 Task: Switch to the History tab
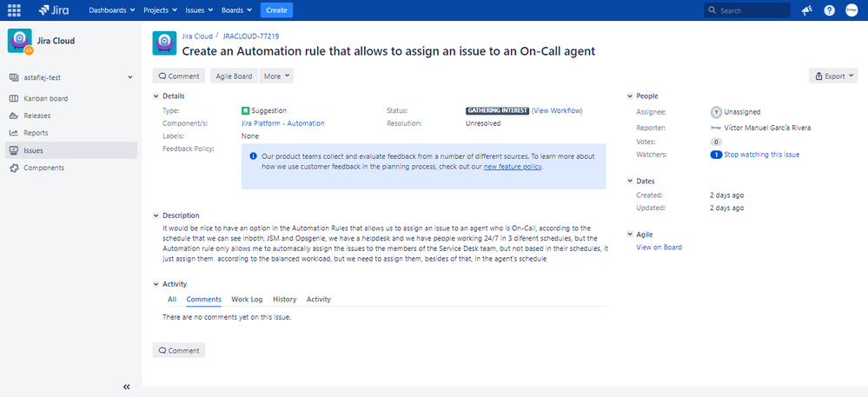tap(284, 299)
